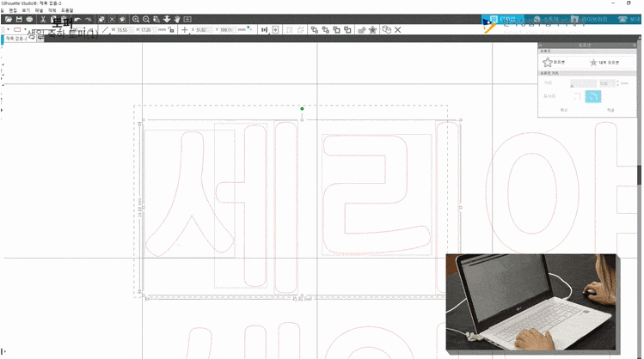Open file with folder icon
The image size is (644, 359).
[x=9, y=19]
